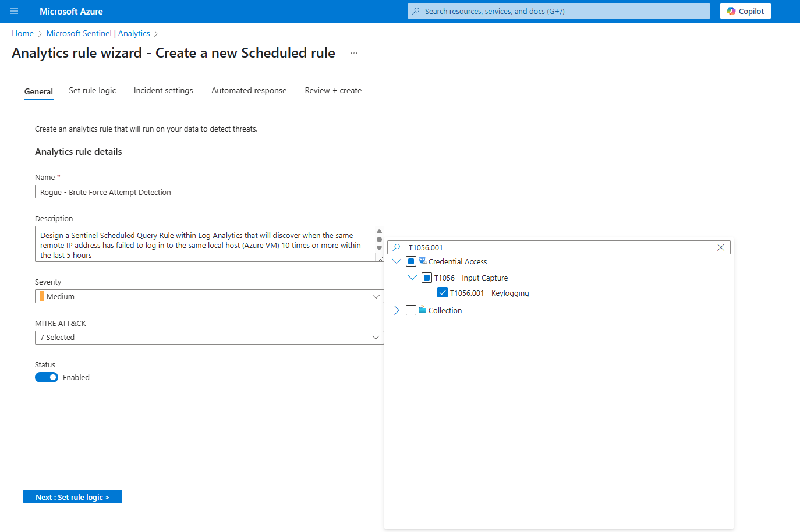Screen dimensions: 800x532
Task: Select the 'T1056.001 - Keylogging' label
Action: click(x=489, y=293)
